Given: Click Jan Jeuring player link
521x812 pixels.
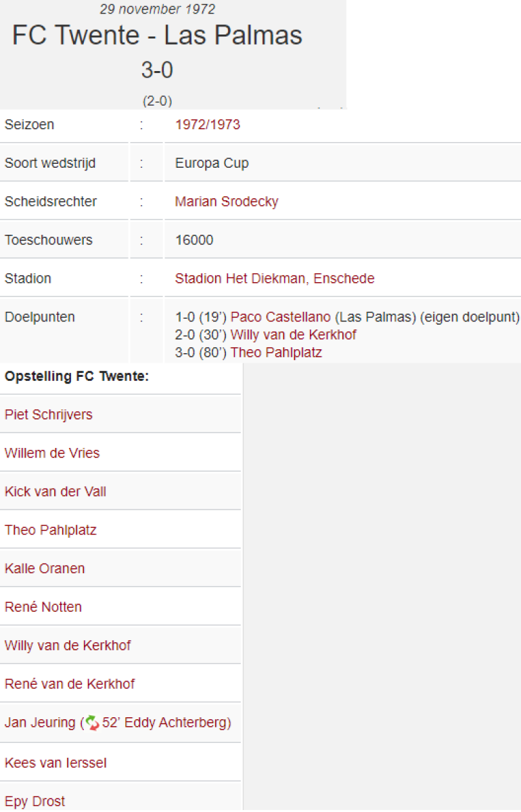Looking at the screenshot, I should coord(40,723).
